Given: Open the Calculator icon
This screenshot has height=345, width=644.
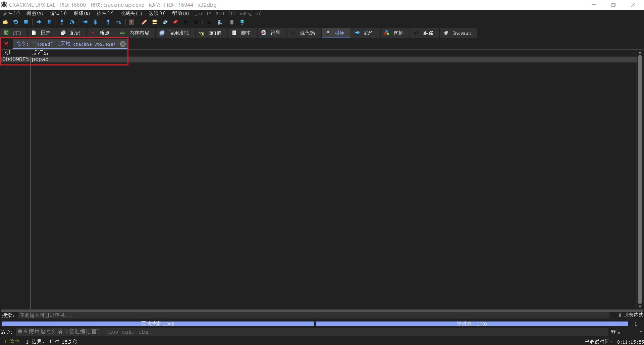Looking at the screenshot, I should (232, 22).
